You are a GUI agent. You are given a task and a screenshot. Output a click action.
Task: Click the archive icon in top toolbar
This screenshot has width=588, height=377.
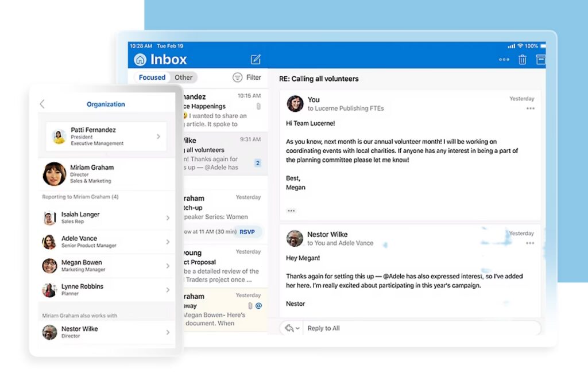click(540, 60)
